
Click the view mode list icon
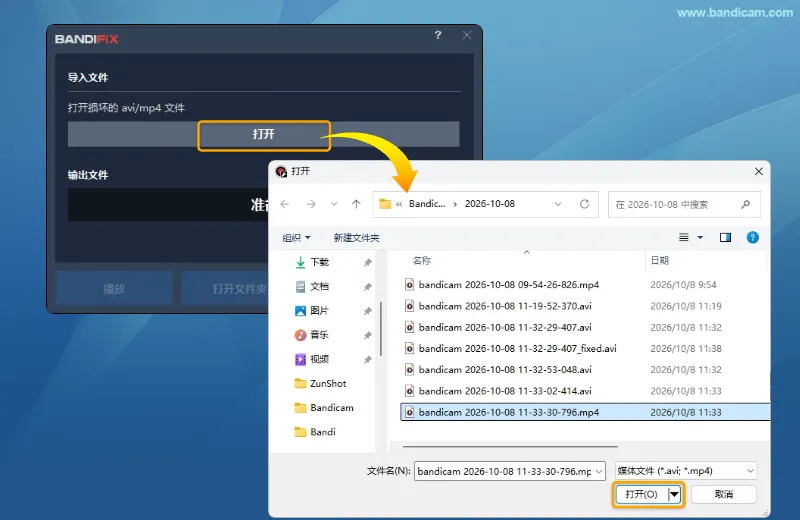[x=684, y=237]
